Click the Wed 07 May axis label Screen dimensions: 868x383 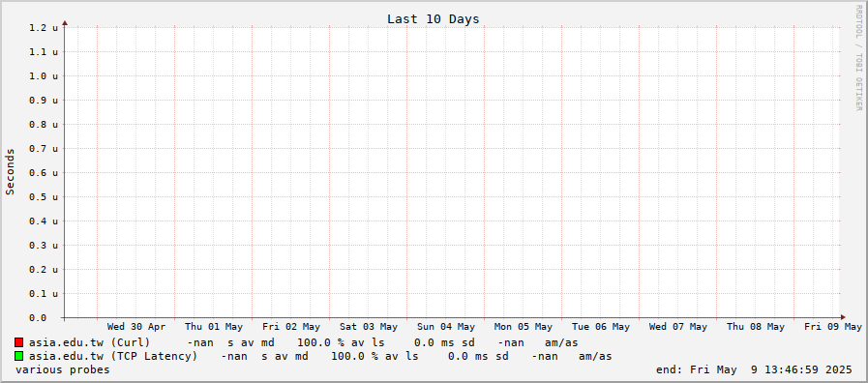pos(678,327)
